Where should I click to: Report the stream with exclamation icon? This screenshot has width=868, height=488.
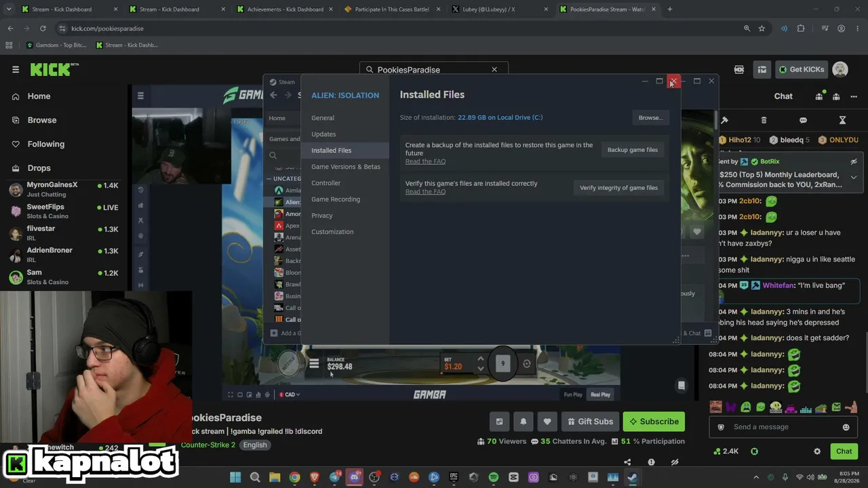pyautogui.click(x=651, y=462)
